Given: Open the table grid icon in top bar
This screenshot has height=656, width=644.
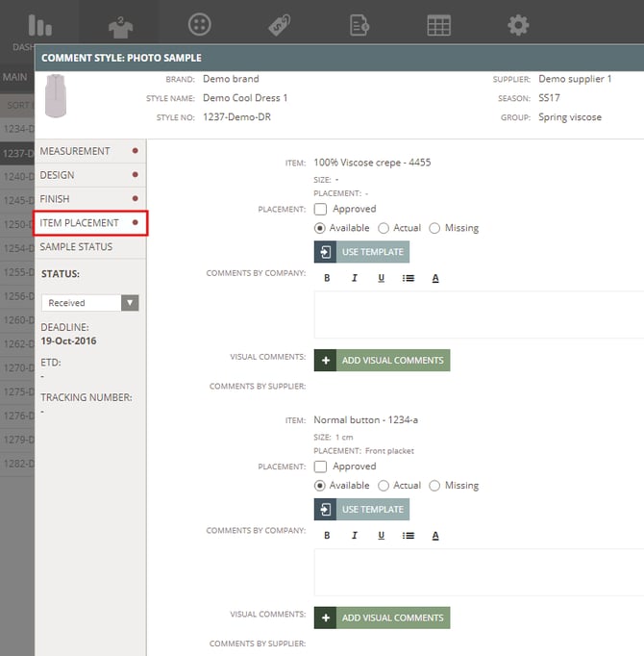Looking at the screenshot, I should click(x=439, y=25).
